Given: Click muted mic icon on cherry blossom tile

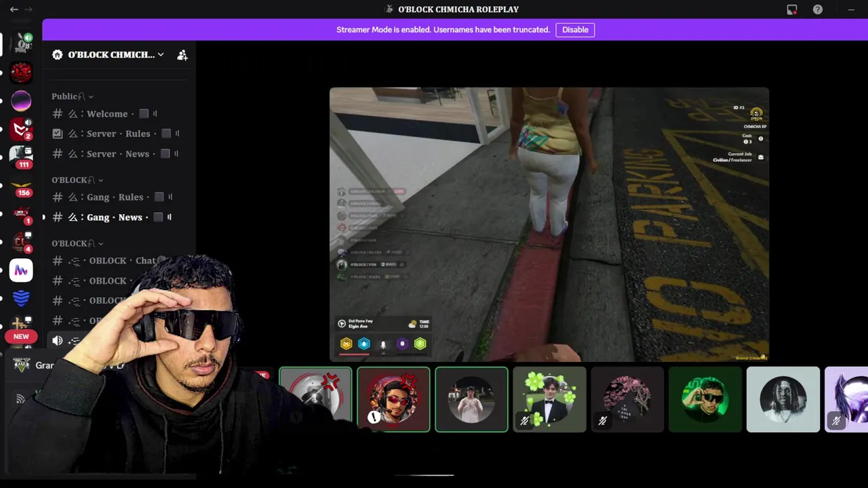Looking at the screenshot, I should pyautogui.click(x=602, y=421).
